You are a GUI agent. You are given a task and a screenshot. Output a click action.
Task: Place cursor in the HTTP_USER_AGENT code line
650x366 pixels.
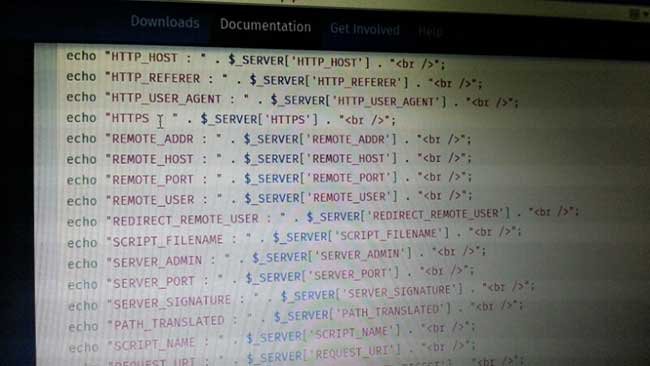click(292, 99)
